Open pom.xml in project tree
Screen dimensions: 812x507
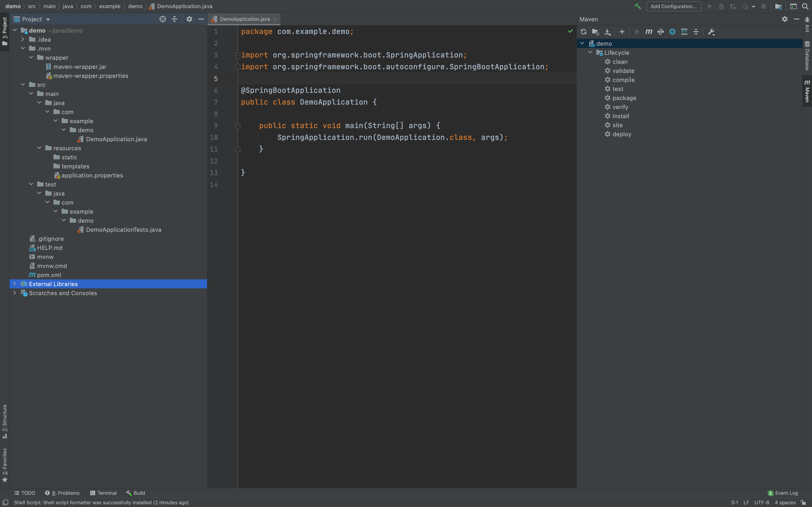pos(49,275)
